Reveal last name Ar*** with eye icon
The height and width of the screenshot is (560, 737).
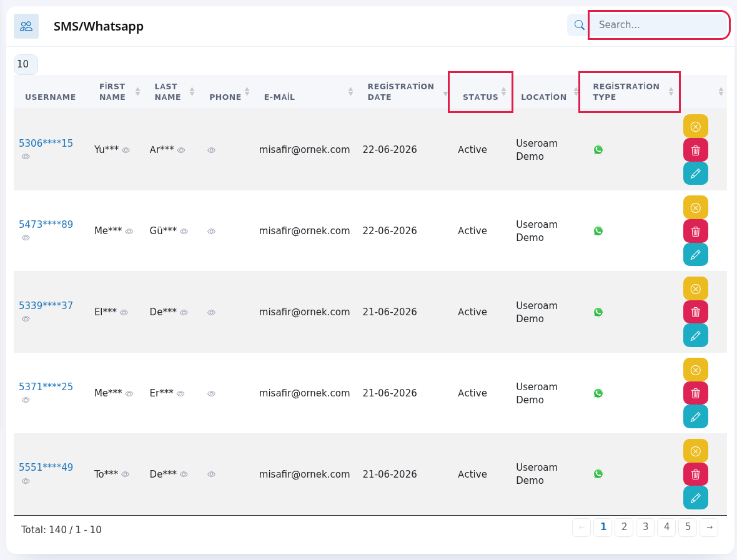[x=181, y=151]
